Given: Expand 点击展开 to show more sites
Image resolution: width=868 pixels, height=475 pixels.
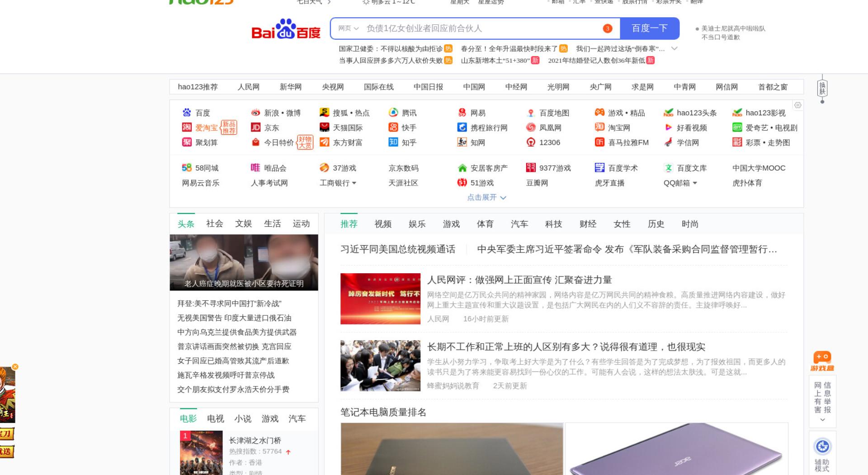Looking at the screenshot, I should click(486, 197).
